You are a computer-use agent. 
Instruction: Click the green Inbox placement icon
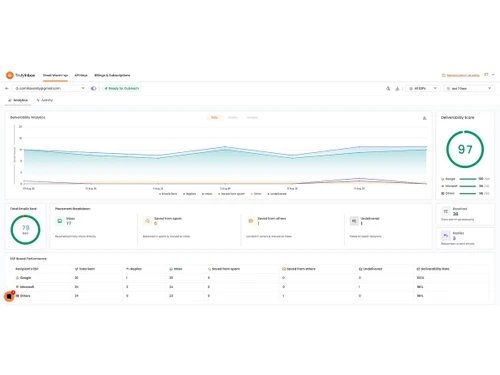60,221
